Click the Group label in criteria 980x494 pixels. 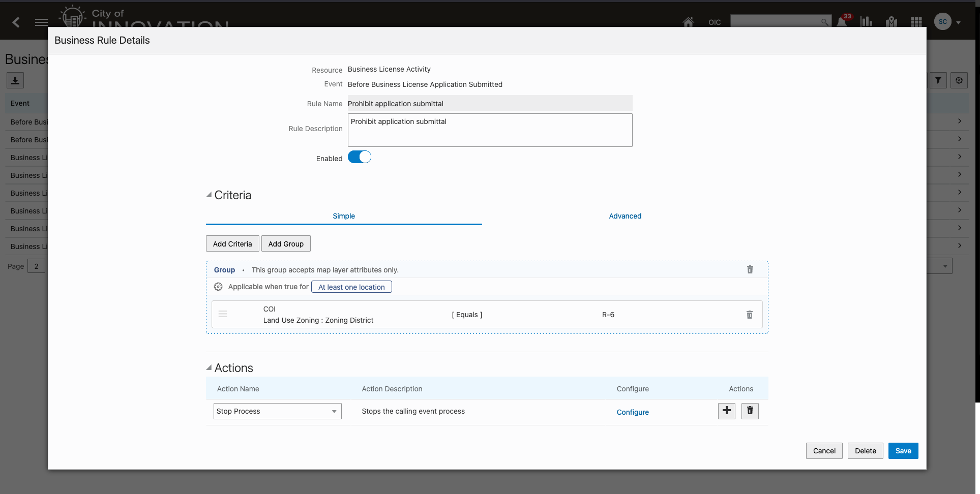coord(224,270)
